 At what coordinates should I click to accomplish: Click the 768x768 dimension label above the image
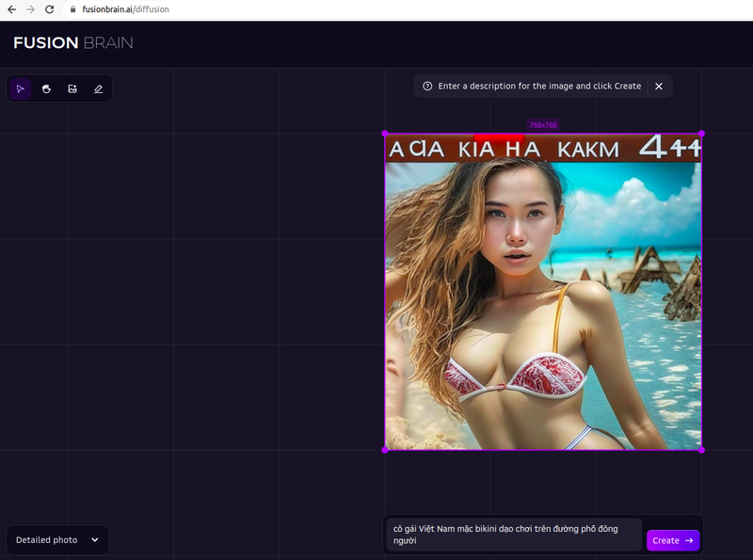(543, 122)
